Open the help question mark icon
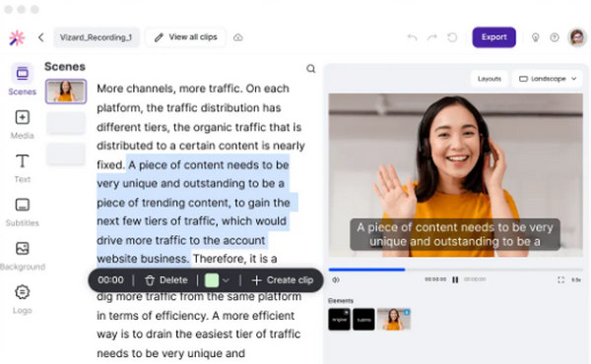591x364 pixels. [x=555, y=37]
